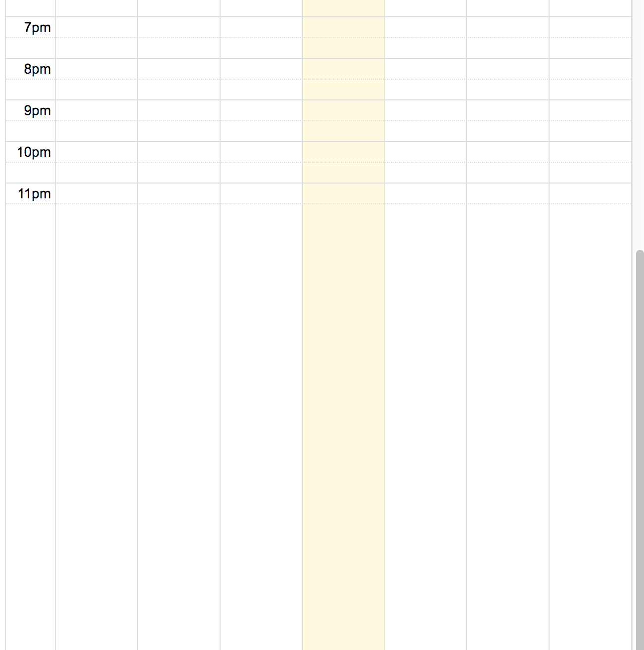This screenshot has height=650, width=644.
Task: Select the 7pm time label
Action: click(37, 28)
